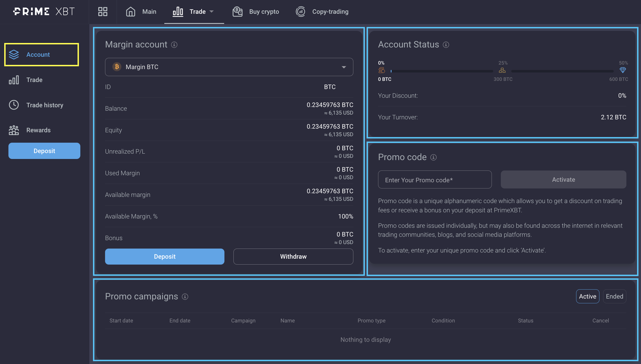Viewport: 641px width, 364px height.
Task: Click the account status turnover progress bar
Action: (442, 71)
